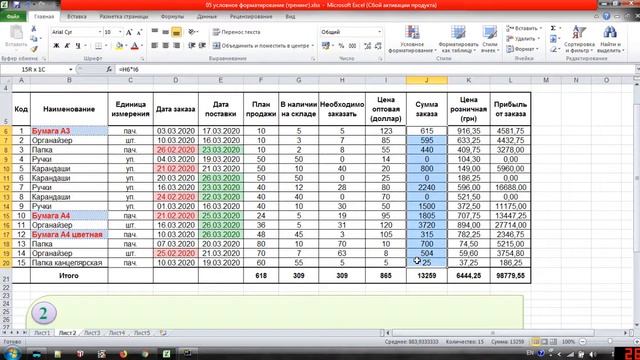The height and width of the screenshot is (360, 640).
Task: Switch to the Вид tab
Action: [x=290, y=17]
